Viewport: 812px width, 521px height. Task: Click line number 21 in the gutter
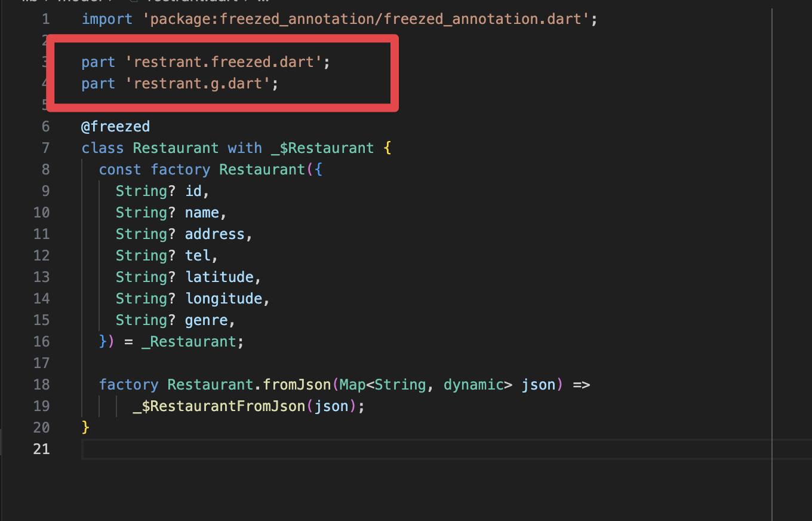[x=42, y=449]
